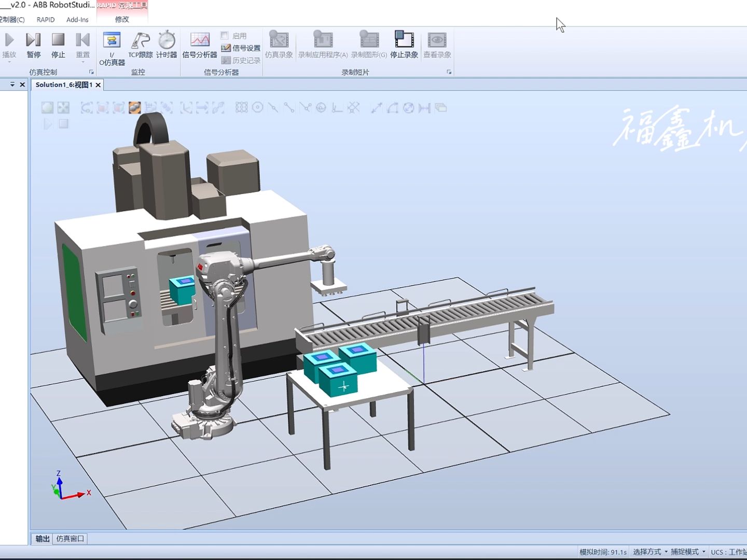Image resolution: width=747 pixels, height=560 pixels.
Task: Expand the 播放 (Play) dropdown arrow
Action: coord(9,61)
